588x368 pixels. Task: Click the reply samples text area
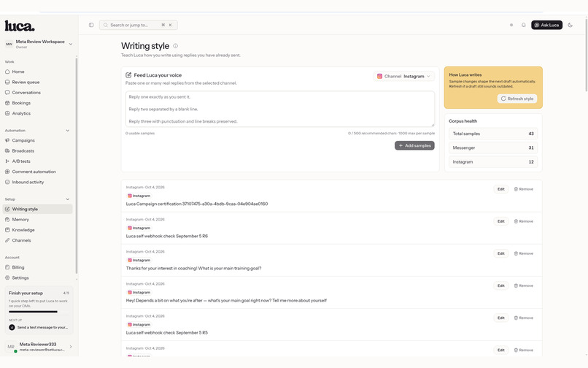279,109
